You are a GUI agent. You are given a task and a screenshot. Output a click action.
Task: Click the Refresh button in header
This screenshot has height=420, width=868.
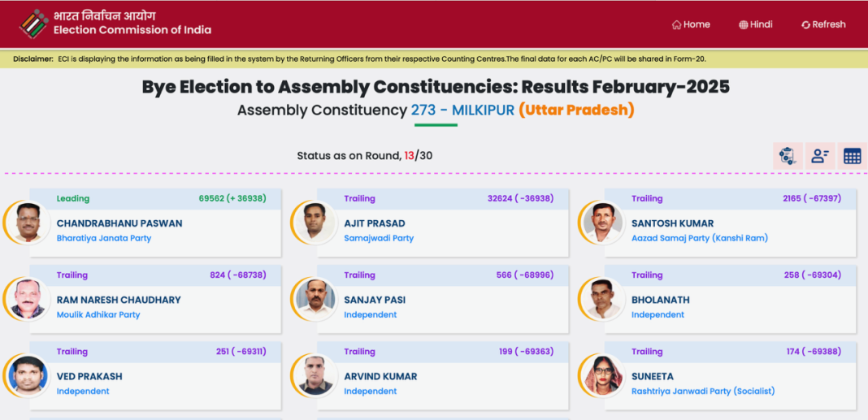tap(823, 24)
